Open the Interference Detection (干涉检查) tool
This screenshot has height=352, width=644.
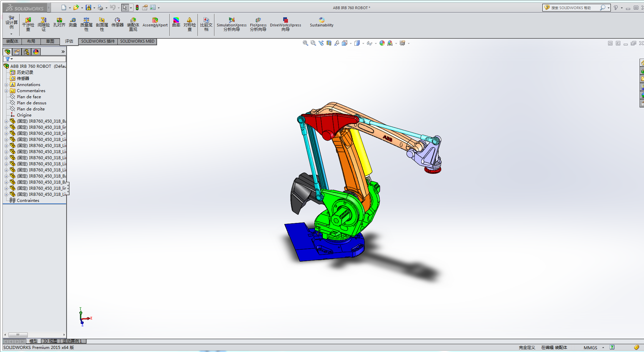tap(28, 24)
